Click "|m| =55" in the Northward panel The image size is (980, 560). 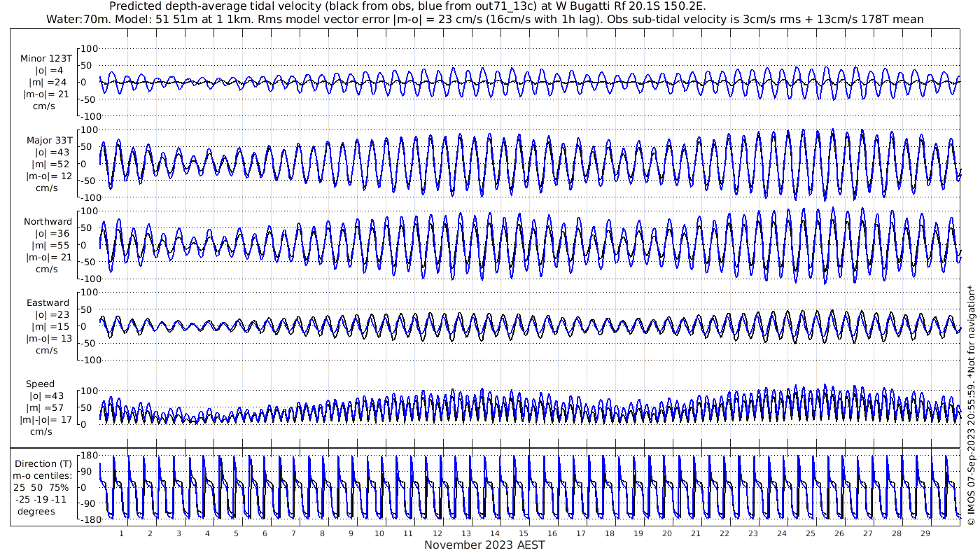(50, 246)
